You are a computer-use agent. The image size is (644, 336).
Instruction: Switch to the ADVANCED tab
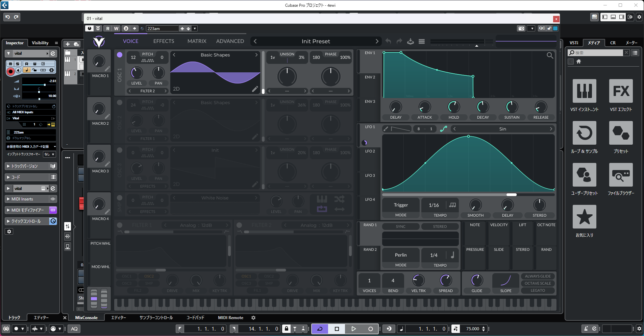click(x=230, y=41)
